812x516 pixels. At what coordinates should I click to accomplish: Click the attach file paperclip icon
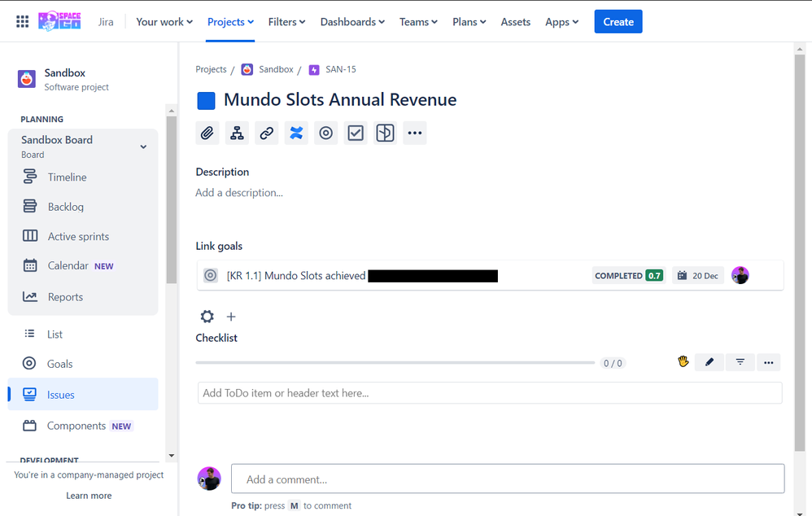click(207, 133)
